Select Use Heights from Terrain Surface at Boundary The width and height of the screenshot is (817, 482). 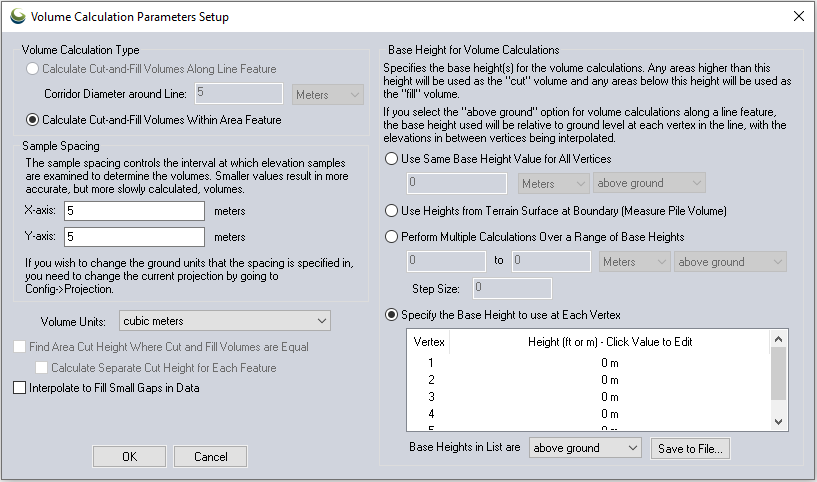pyautogui.click(x=393, y=211)
